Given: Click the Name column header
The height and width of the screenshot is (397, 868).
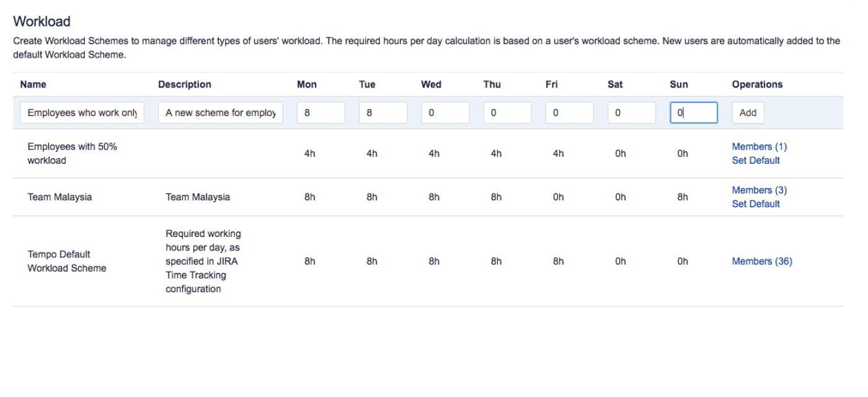Looking at the screenshot, I should (x=33, y=84).
